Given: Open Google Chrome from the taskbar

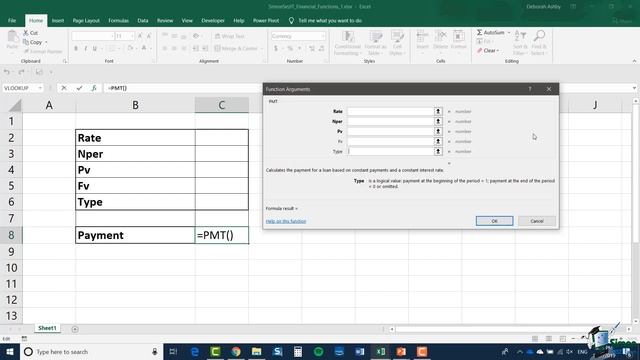Looking at the screenshot, I should pyautogui.click(x=236, y=351).
